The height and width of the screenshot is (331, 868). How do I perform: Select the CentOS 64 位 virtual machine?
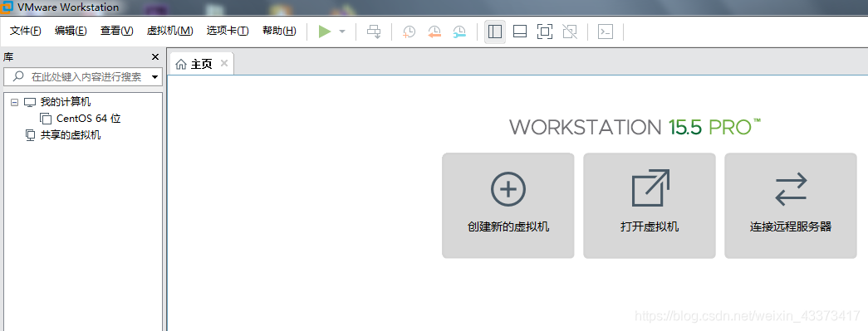[89, 119]
